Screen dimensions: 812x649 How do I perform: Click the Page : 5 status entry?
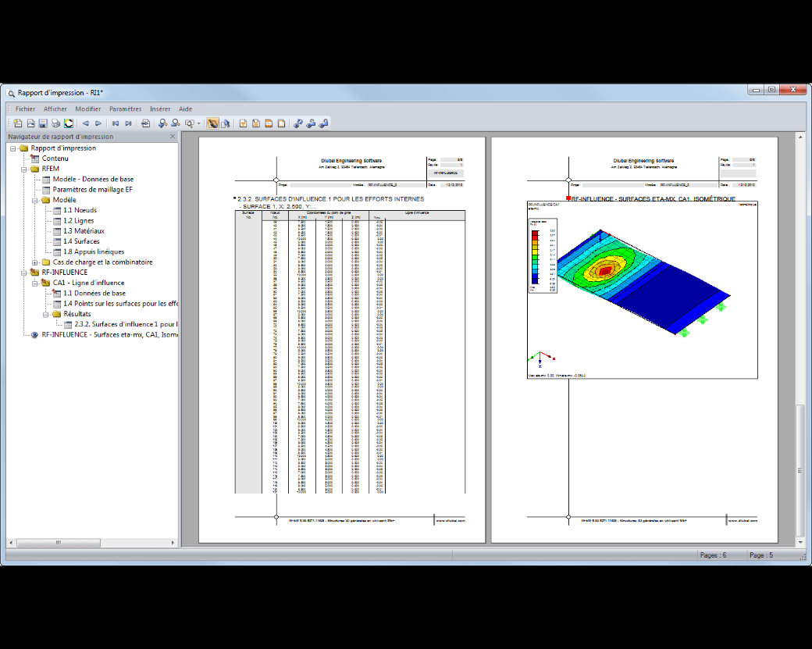click(760, 555)
